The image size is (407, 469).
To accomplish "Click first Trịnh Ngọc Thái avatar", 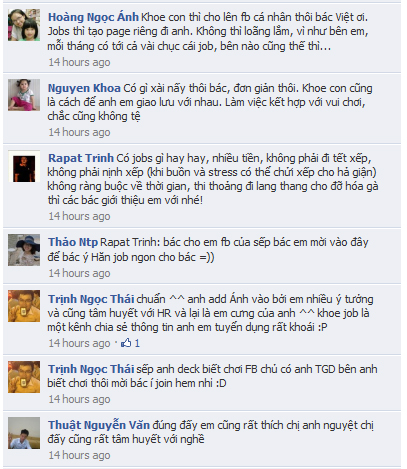I will coord(24,306).
